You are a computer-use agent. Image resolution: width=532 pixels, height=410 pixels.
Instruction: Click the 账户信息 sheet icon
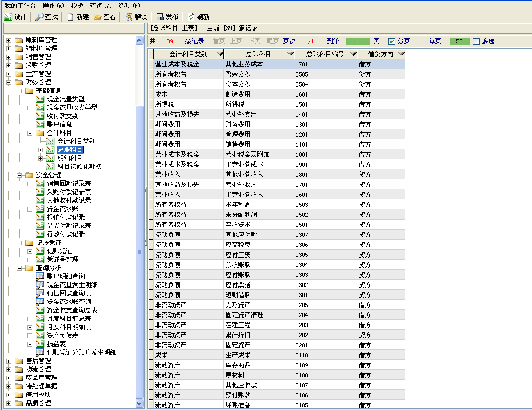coord(40,125)
